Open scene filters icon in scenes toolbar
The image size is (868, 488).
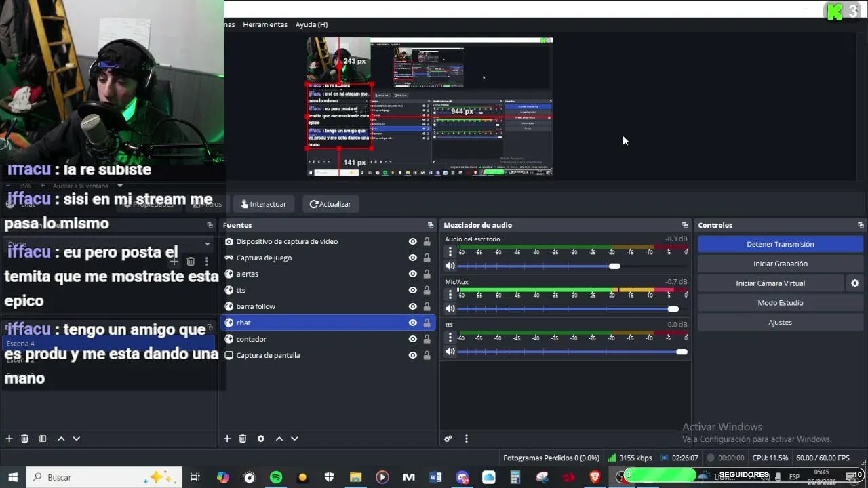click(x=43, y=439)
